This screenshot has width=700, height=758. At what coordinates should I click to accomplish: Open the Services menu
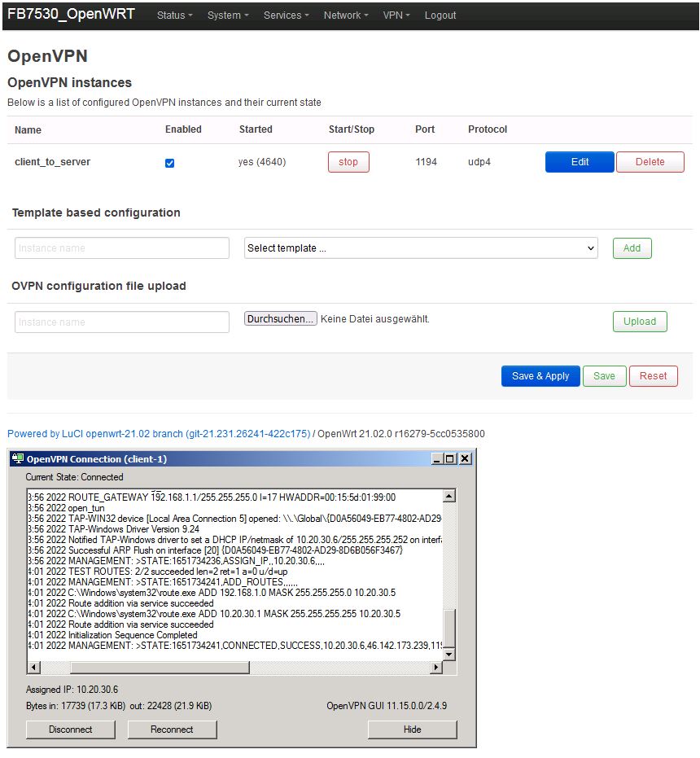pos(286,15)
